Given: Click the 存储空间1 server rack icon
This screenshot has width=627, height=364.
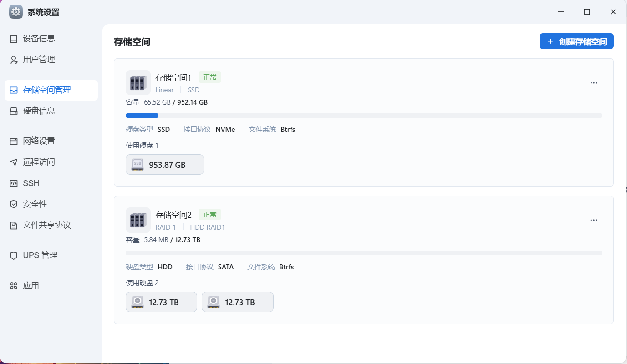Looking at the screenshot, I should coord(138,83).
